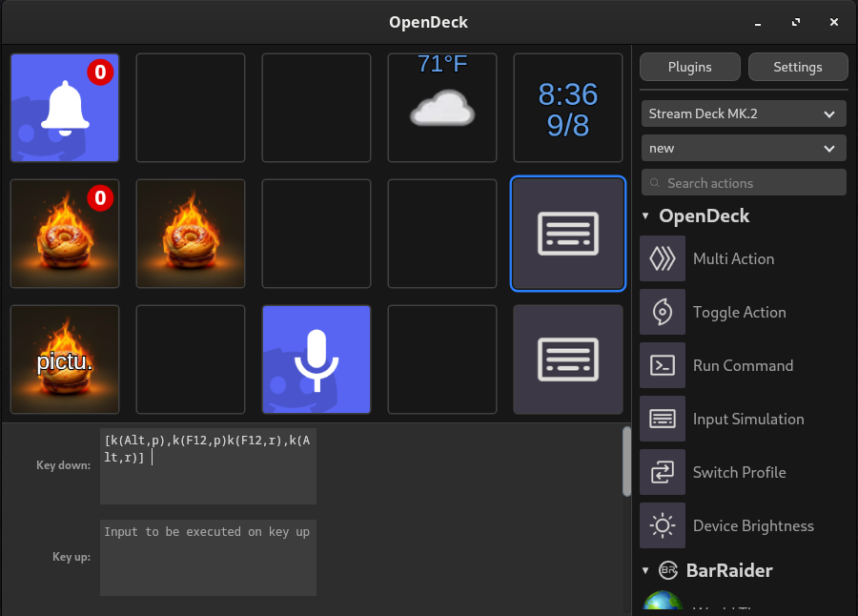The width and height of the screenshot is (858, 616).
Task: Collapse the OpenDeck actions category
Action: (645, 216)
